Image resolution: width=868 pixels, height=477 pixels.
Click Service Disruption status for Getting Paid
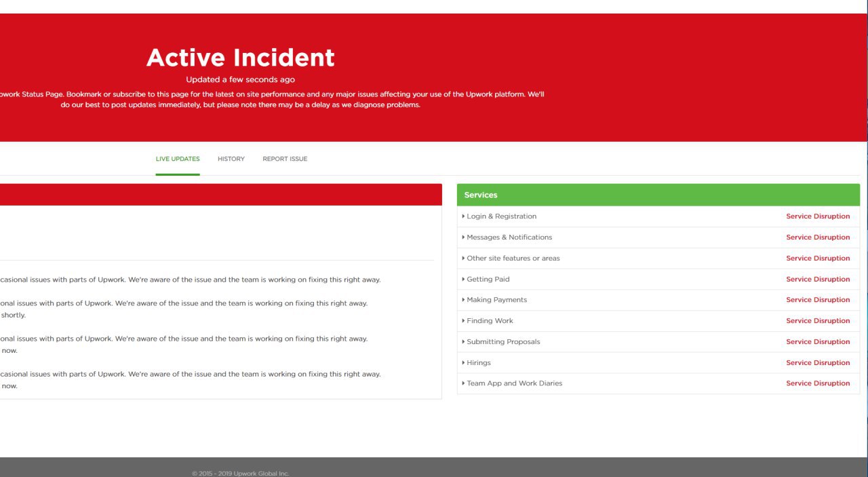(x=818, y=280)
